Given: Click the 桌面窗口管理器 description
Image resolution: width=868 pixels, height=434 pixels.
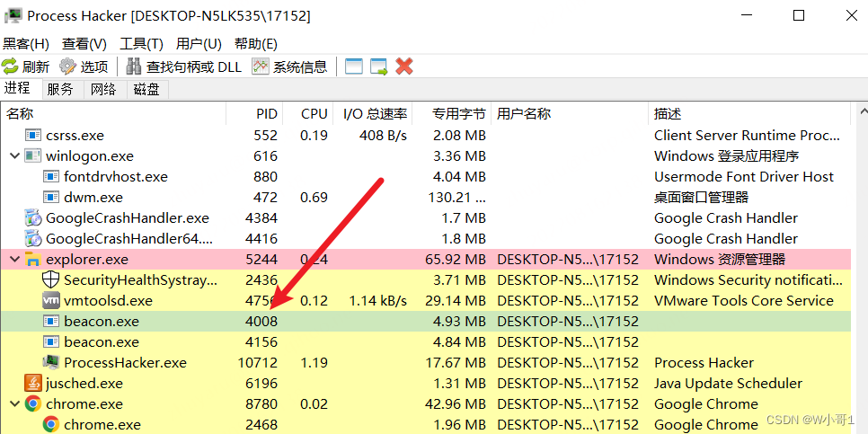Looking at the screenshot, I should click(x=702, y=197).
